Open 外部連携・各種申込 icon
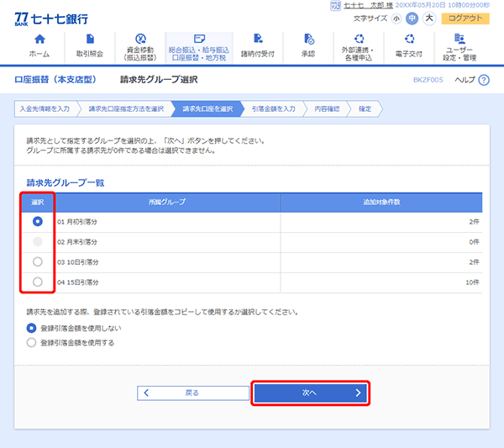The image size is (504, 448). 359,39
